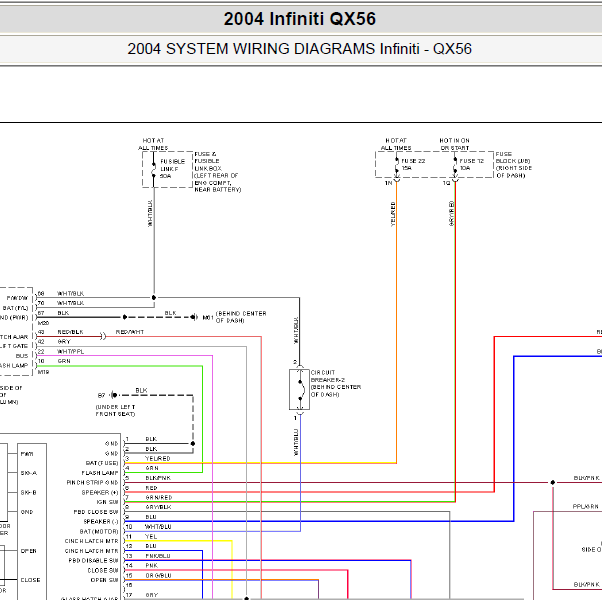
Task: Click 'WHT/BLK' wire label at pin 70
Action: (x=71, y=303)
